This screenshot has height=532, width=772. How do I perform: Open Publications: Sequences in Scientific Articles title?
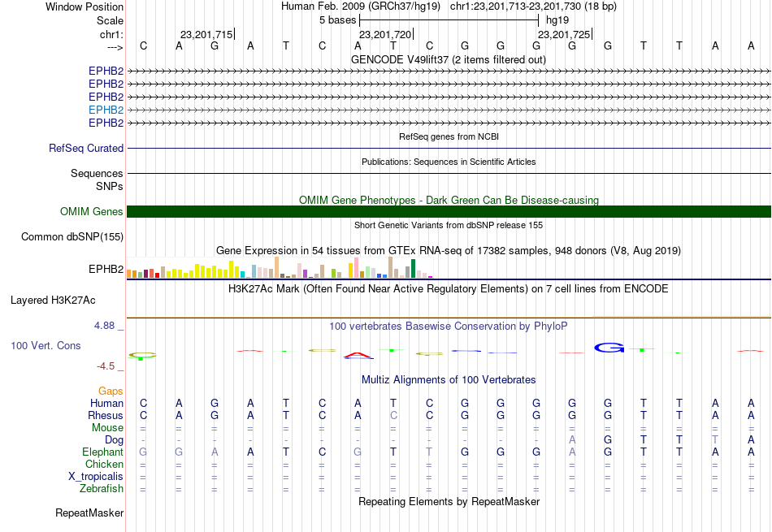[449, 162]
